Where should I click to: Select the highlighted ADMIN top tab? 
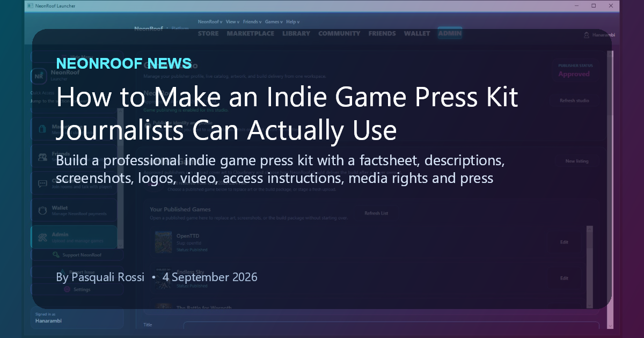click(x=450, y=33)
